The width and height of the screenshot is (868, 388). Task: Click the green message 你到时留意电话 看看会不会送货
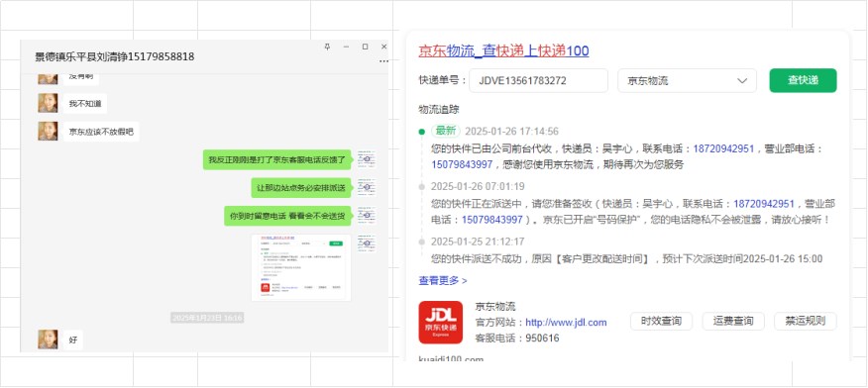pos(288,216)
